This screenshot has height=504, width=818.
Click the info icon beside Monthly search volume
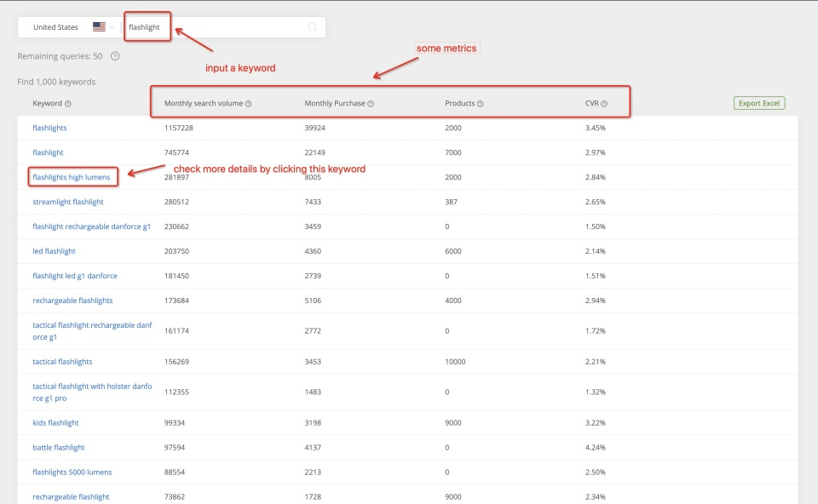pyautogui.click(x=248, y=104)
